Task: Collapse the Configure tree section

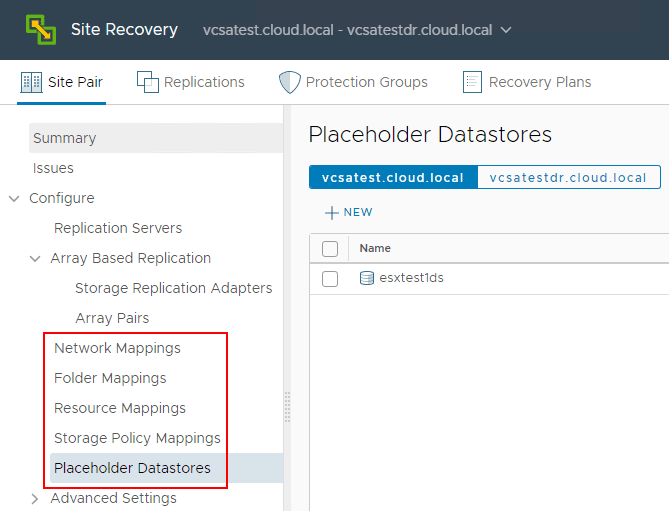Action: point(14,198)
